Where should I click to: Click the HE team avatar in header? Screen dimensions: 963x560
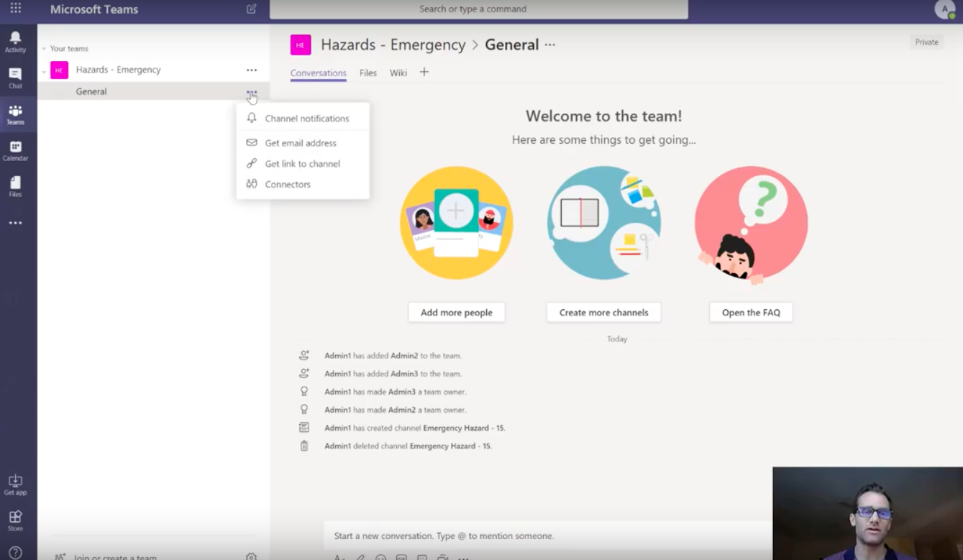point(301,45)
